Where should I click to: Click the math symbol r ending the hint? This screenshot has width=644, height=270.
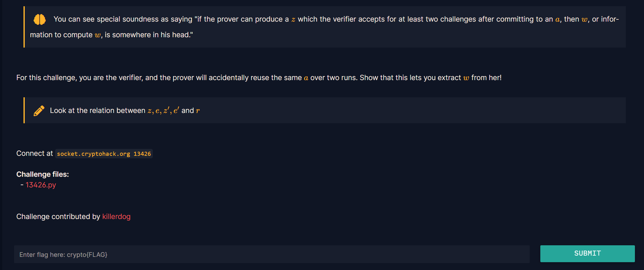tap(198, 111)
